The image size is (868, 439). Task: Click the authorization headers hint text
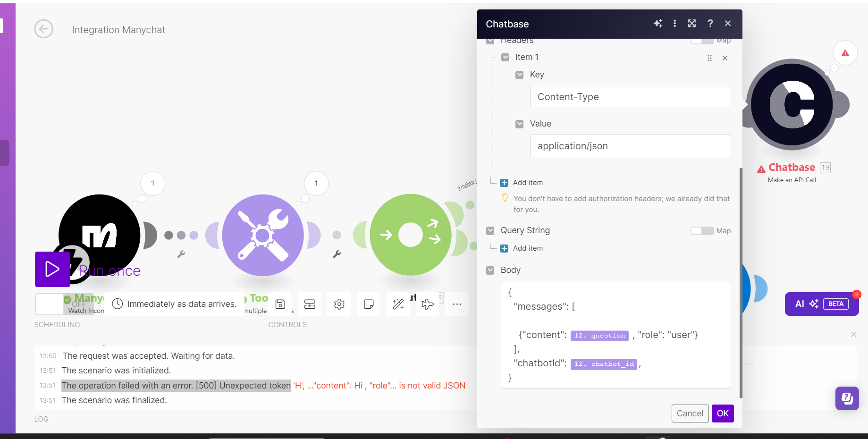click(622, 204)
